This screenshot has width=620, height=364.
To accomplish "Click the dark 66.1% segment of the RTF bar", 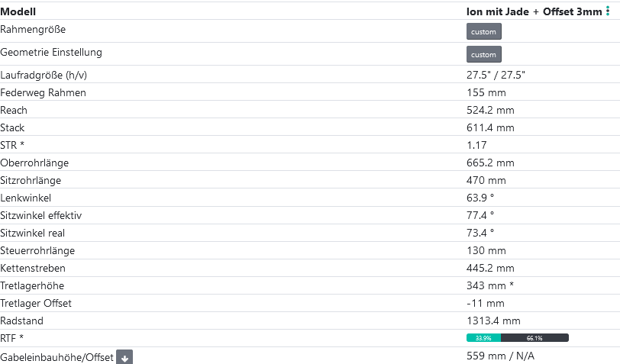I will point(534,338).
